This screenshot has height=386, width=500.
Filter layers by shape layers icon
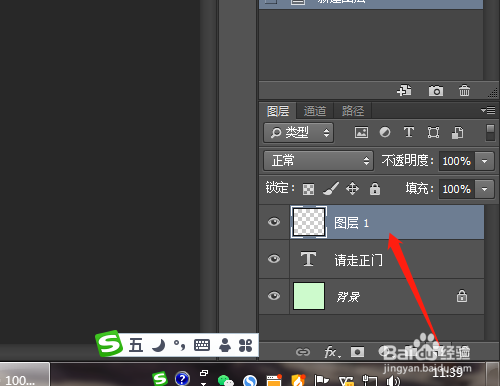[433, 132]
